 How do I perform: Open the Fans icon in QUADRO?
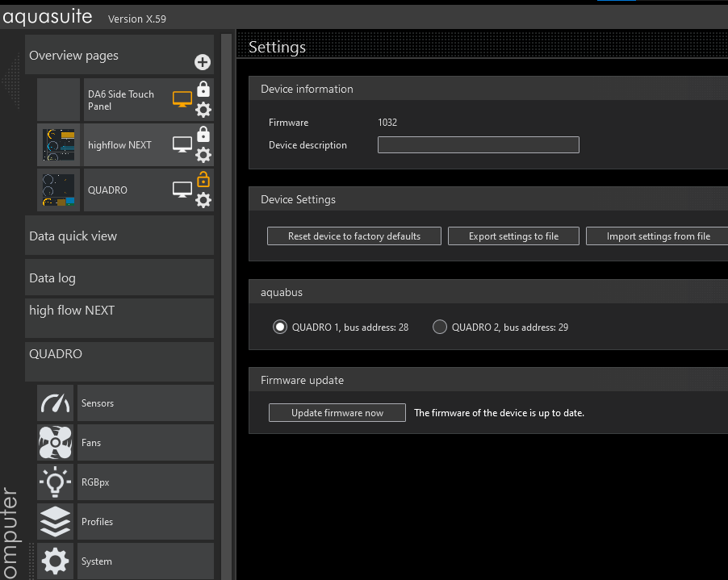click(55, 442)
